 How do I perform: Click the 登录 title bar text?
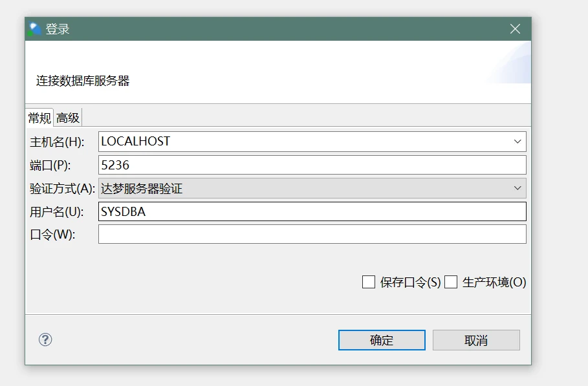click(x=58, y=29)
